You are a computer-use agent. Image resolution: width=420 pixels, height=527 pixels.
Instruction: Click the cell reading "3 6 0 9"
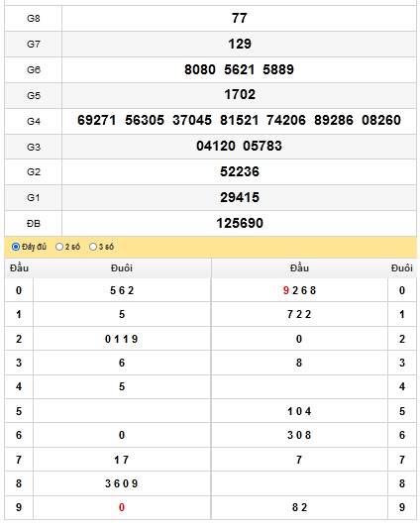coord(122,483)
